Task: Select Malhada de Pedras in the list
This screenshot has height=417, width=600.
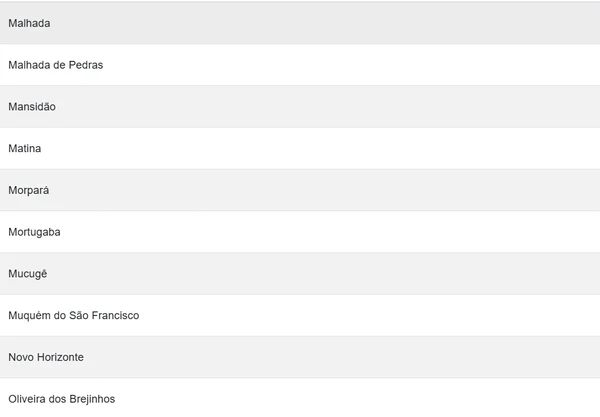Action: tap(300, 65)
